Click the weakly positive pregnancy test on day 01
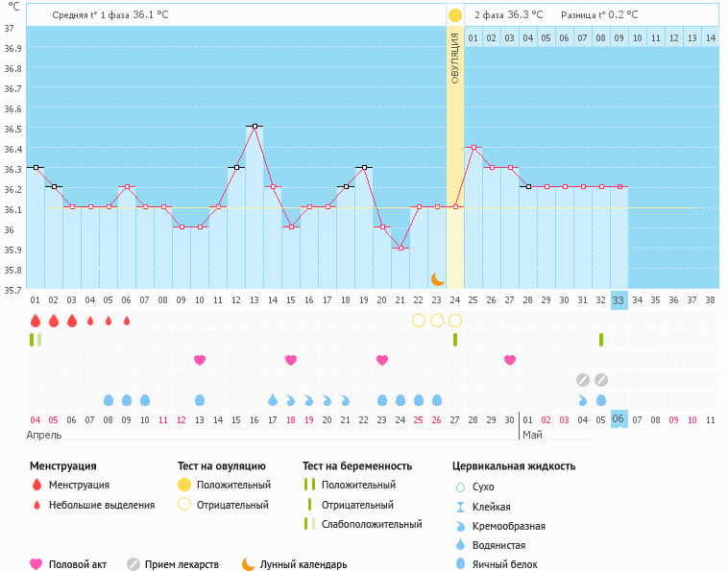The image size is (728, 571). pos(36,340)
